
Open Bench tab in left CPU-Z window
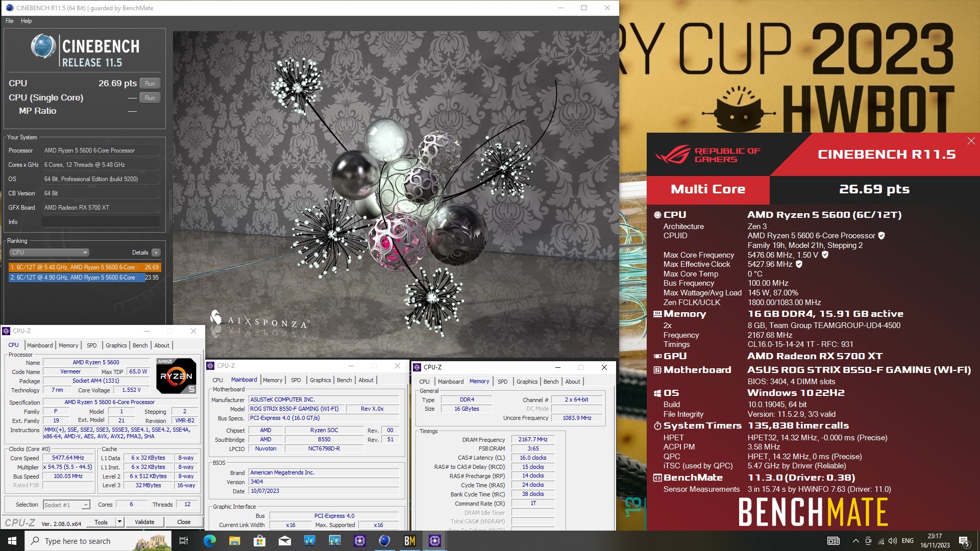tap(140, 345)
